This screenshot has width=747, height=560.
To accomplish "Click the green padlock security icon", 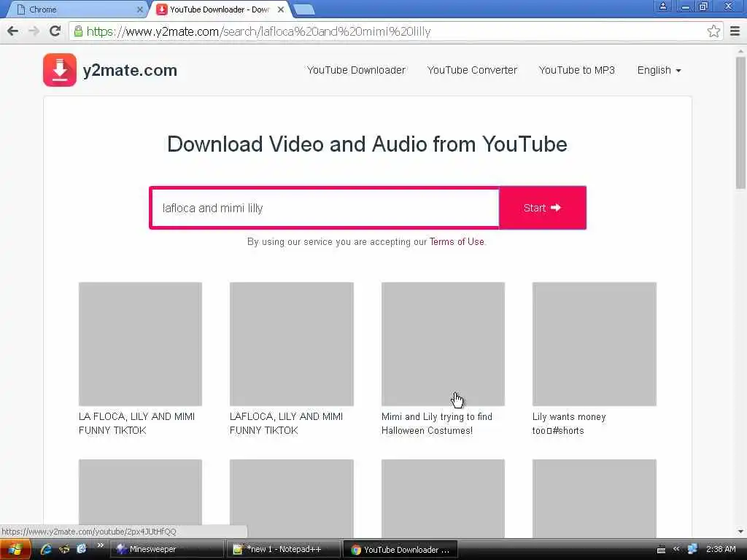I will tap(78, 31).
